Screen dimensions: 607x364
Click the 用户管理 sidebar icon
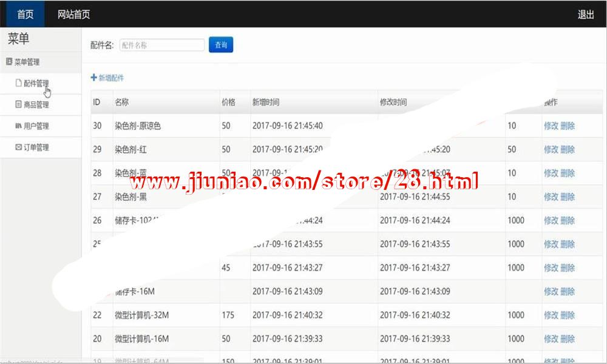[18, 126]
